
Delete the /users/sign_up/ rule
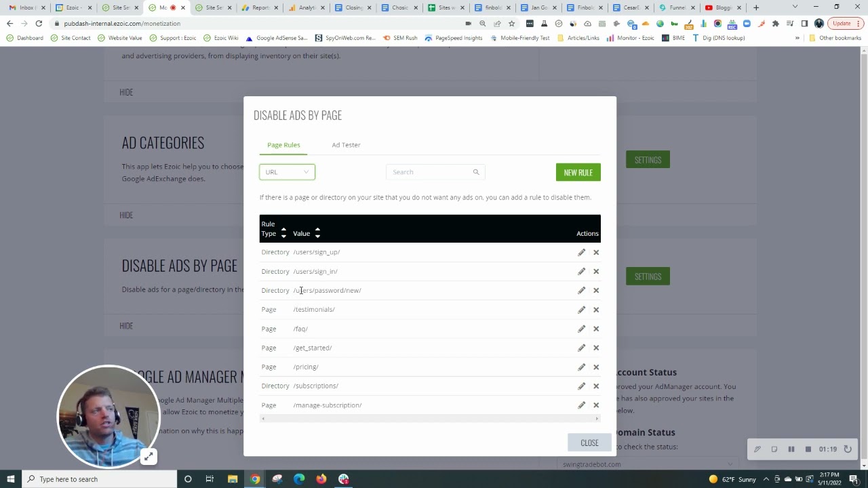point(596,252)
